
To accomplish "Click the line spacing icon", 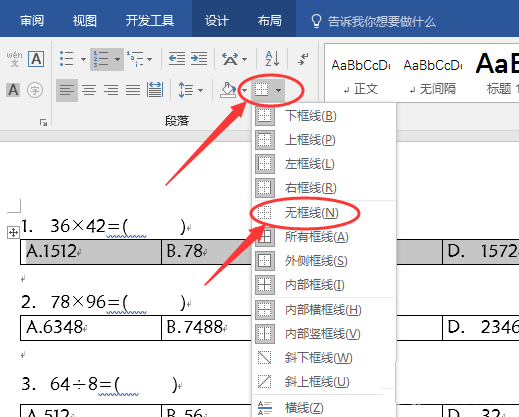I will 186,90.
